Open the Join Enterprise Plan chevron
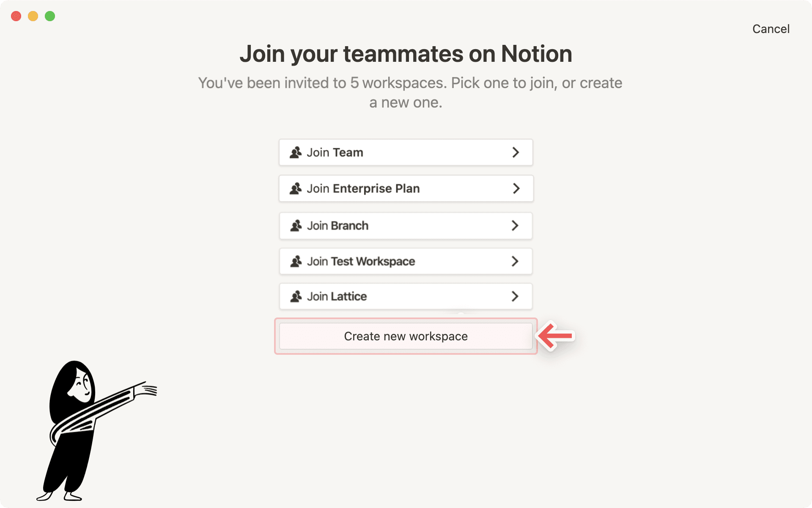Screen dimensions: 812x508 pyautogui.click(x=516, y=188)
